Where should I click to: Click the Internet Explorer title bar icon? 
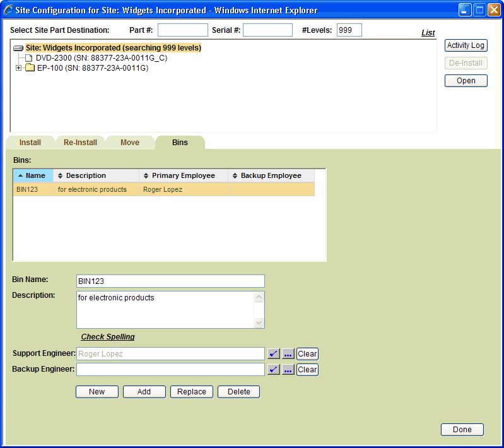click(x=8, y=10)
